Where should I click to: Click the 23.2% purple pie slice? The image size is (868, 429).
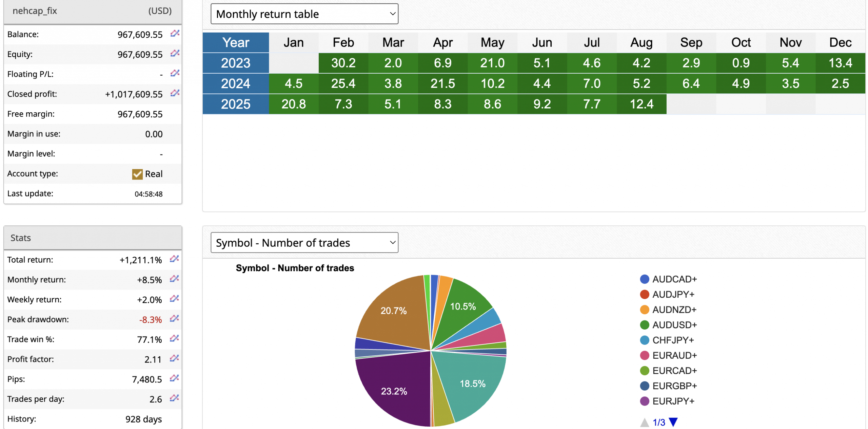click(393, 390)
